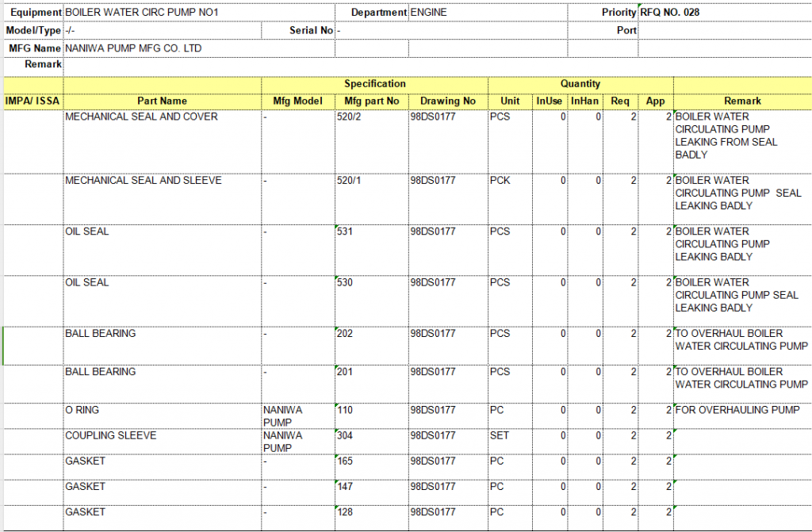Select the Department cell showing ENGINE
This screenshot has width=812, height=532.
point(428,13)
